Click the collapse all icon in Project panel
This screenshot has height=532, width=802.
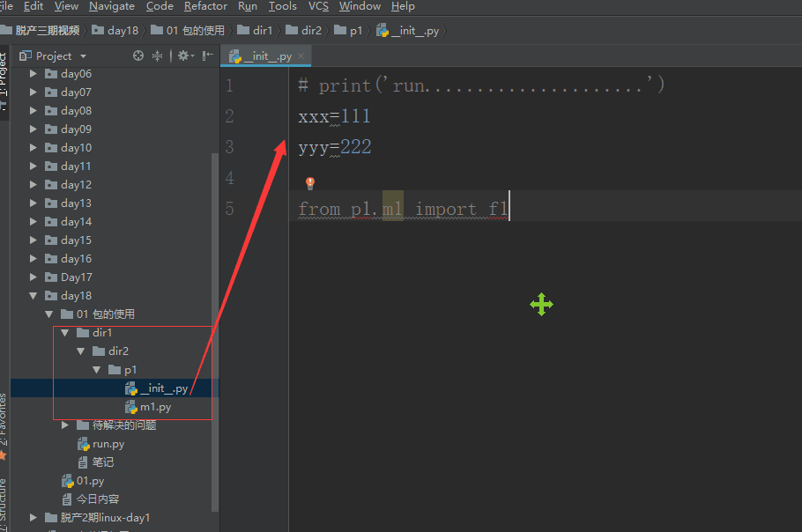(158, 55)
